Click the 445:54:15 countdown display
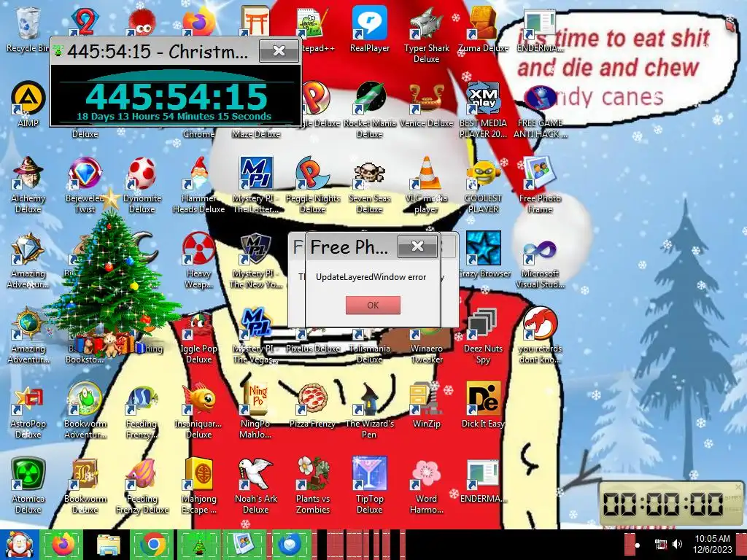Image resolution: width=747 pixels, height=560 pixels. [x=177, y=97]
